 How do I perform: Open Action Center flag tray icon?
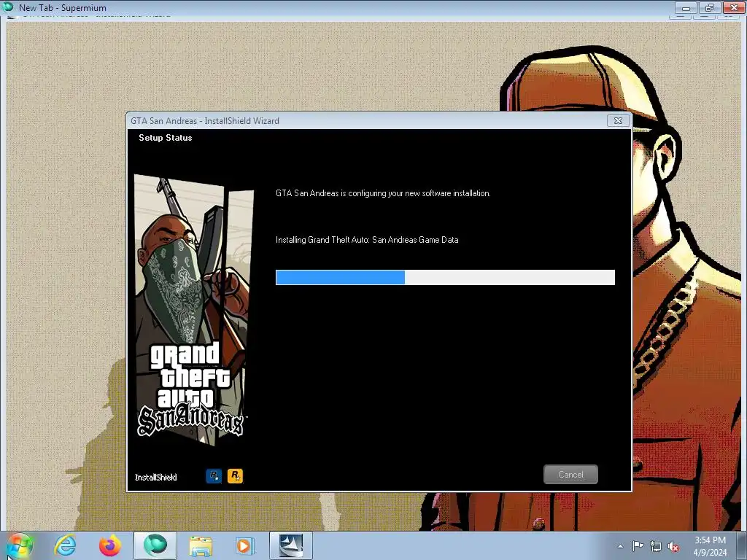tap(638, 545)
